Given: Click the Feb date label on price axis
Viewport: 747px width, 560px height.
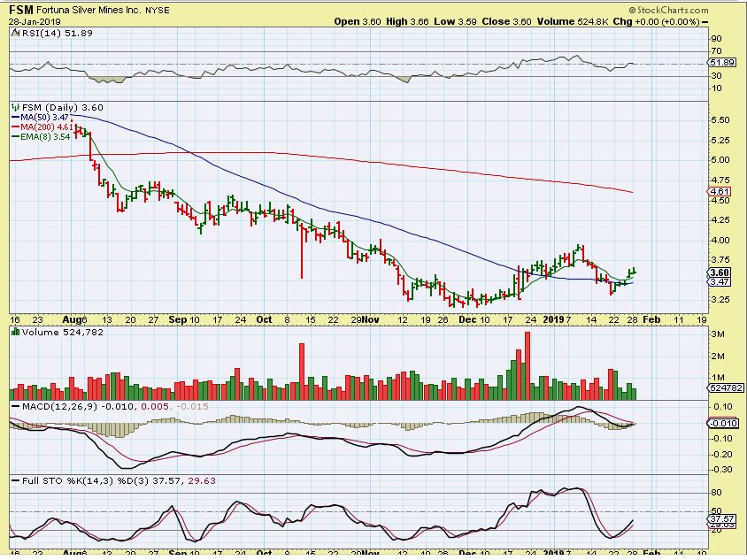Looking at the screenshot, I should click(x=651, y=319).
